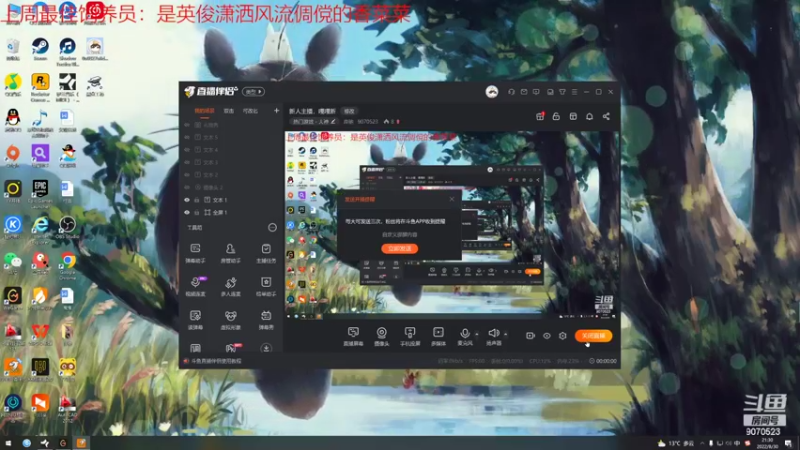Click the shop icon beside the bell
This screenshot has height=450, width=800.
pos(573,116)
